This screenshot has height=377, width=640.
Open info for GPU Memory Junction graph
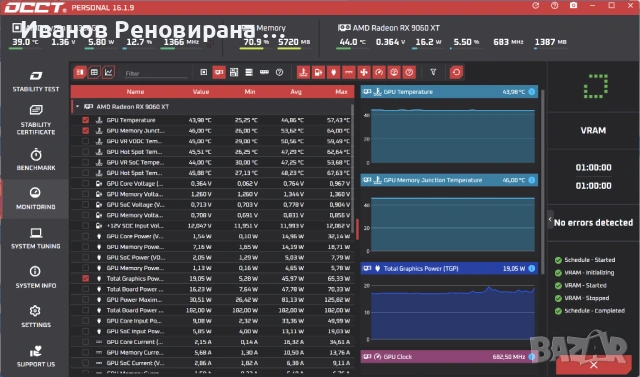pos(531,180)
